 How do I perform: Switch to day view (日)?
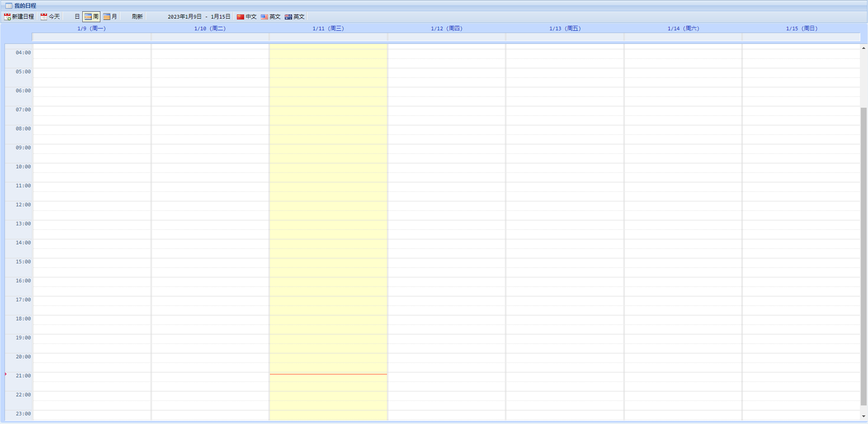pyautogui.click(x=77, y=17)
